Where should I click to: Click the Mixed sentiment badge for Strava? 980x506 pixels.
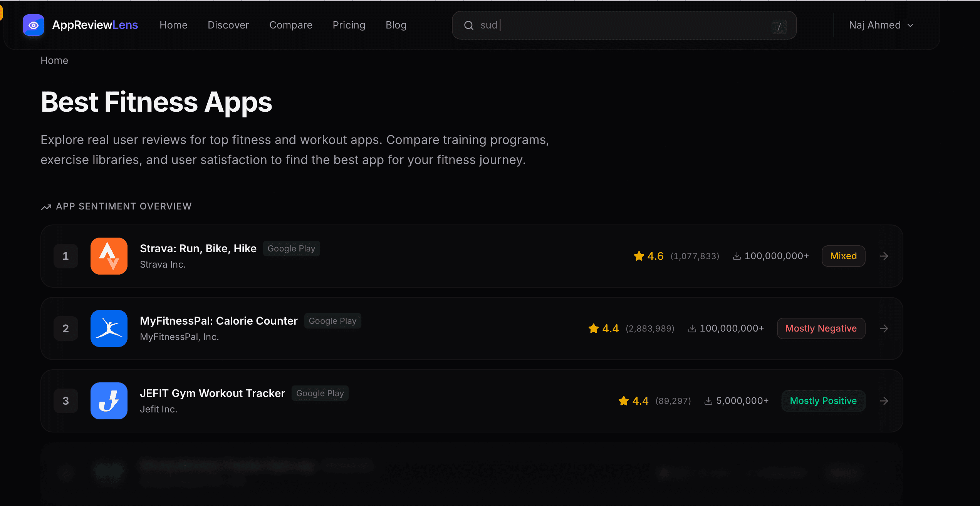(843, 256)
